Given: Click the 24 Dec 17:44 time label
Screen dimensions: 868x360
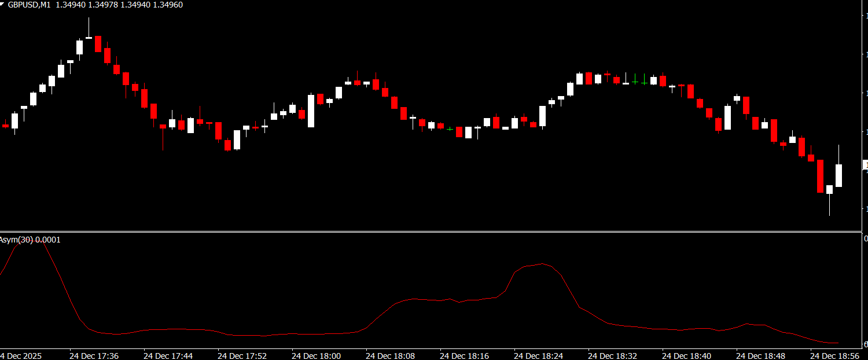Looking at the screenshot, I should 168,355.
